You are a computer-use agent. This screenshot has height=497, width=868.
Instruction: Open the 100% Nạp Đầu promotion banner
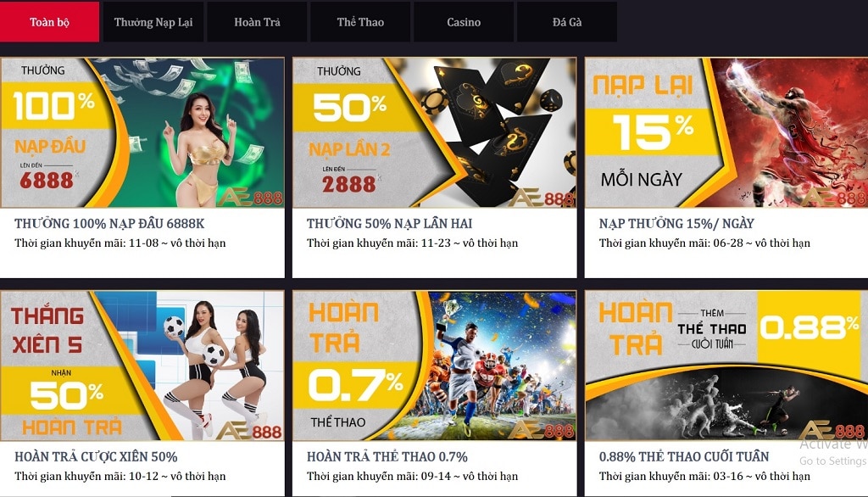point(142,132)
